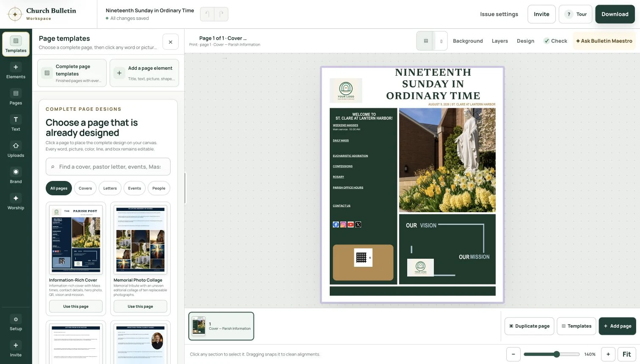Image resolution: width=640 pixels, height=364 pixels.
Task: Select Our Vision text on canvas
Action: click(x=421, y=225)
